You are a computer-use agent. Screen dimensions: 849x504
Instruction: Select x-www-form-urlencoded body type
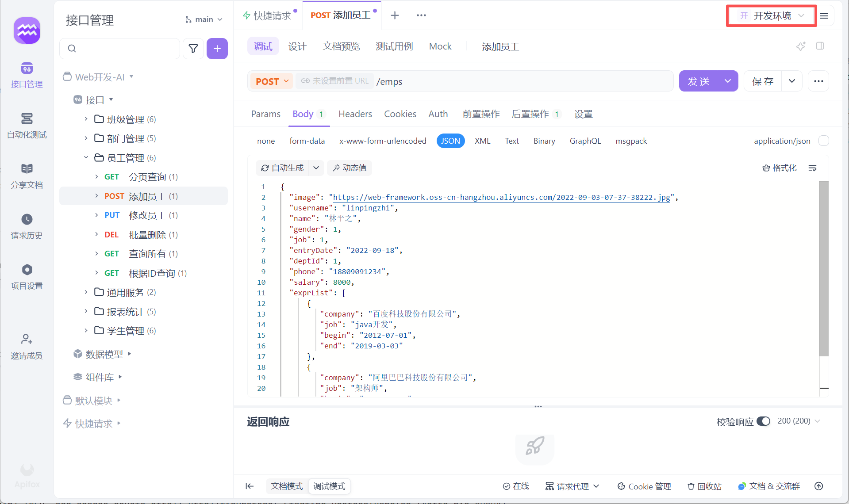pos(383,141)
